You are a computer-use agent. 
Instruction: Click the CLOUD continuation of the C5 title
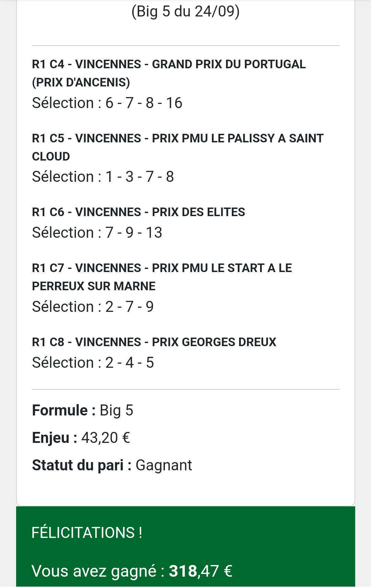pos(51,156)
